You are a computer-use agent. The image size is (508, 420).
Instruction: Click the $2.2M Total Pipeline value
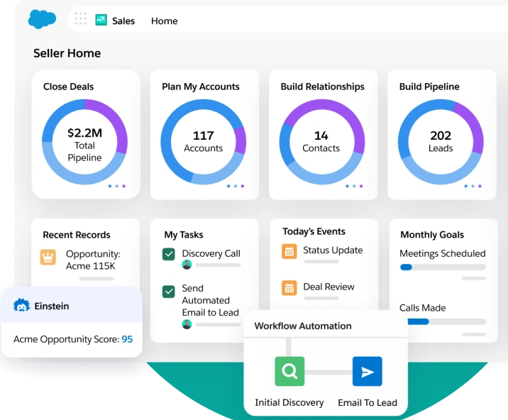(x=84, y=145)
